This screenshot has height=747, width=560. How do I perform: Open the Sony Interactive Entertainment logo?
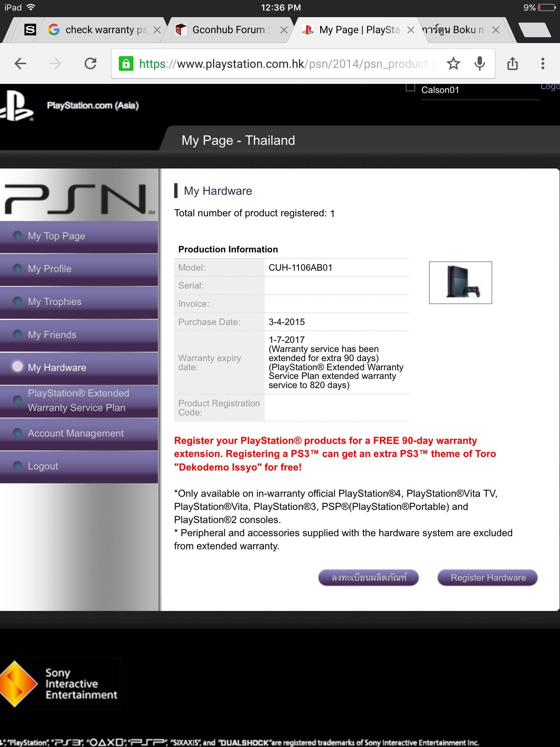pos(59,684)
